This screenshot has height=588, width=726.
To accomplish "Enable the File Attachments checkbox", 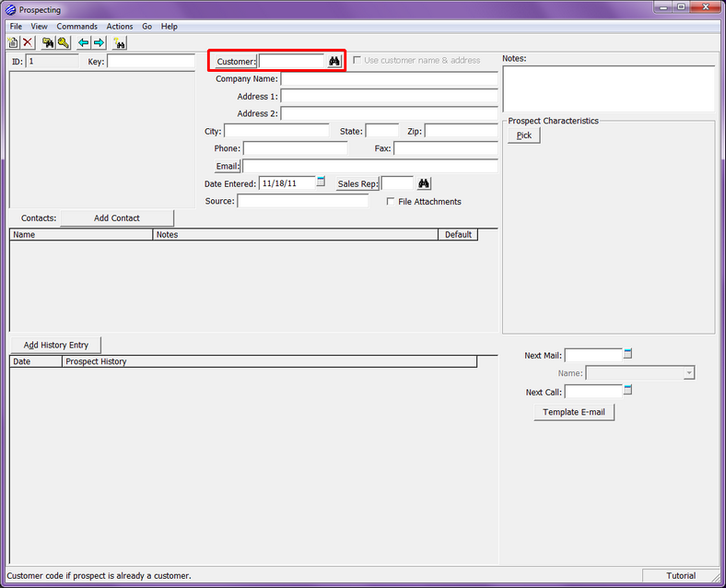I will point(391,202).
